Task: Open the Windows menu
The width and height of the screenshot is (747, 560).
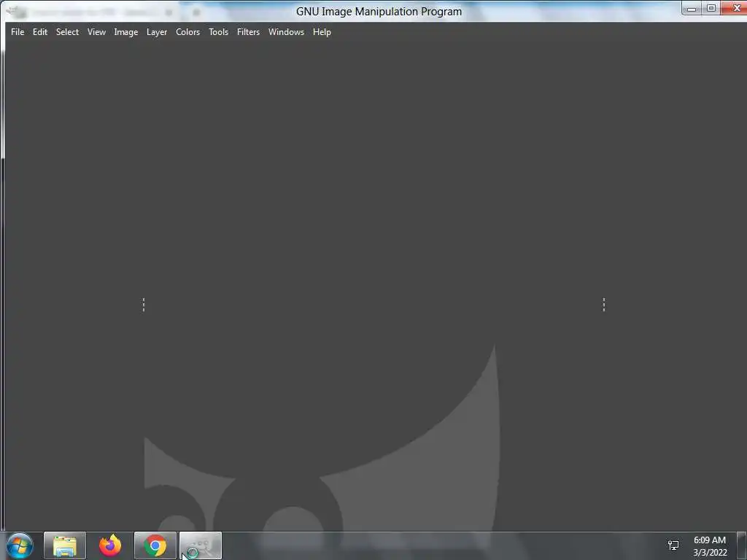Action: (x=286, y=32)
